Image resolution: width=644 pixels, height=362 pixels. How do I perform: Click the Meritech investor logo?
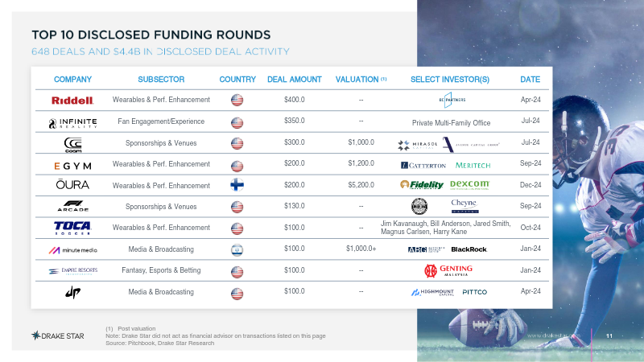coord(473,166)
